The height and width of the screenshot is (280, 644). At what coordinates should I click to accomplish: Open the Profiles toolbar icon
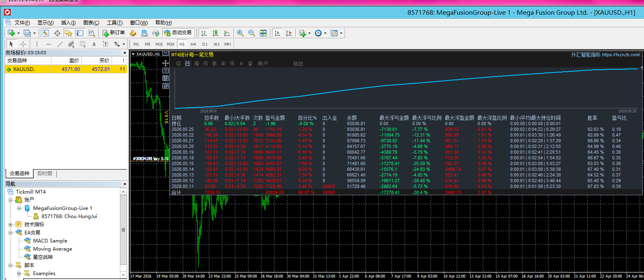[27, 33]
